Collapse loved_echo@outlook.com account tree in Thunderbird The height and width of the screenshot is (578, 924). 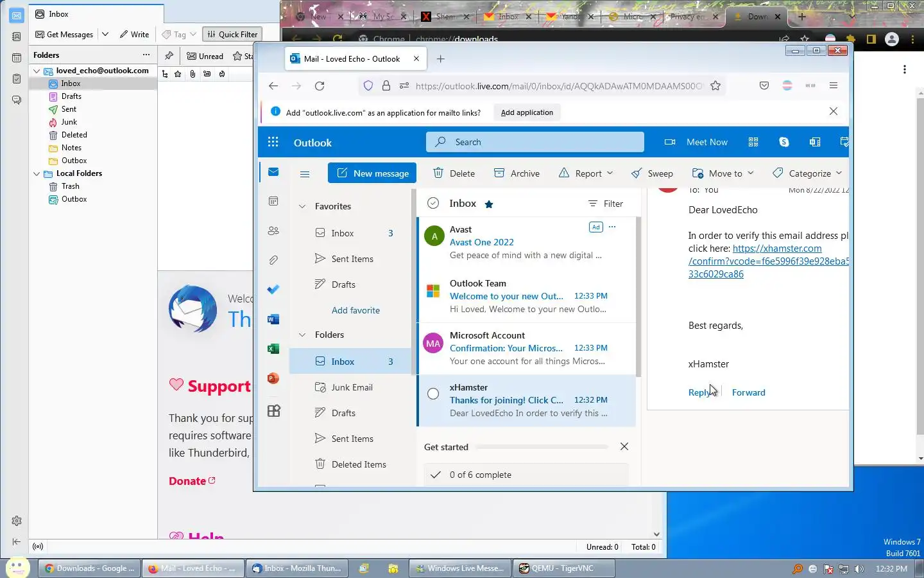point(37,71)
